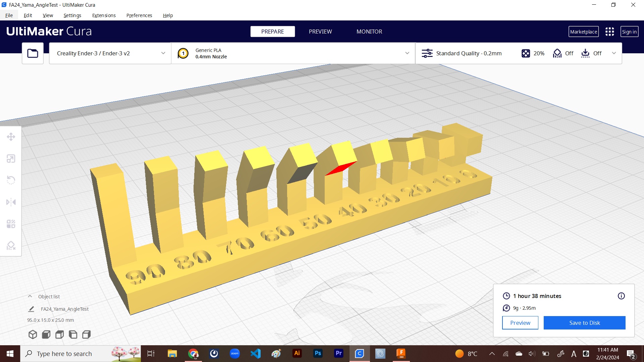Select FA24_Yama_AngleTest in object list
644x362 pixels.
pyautogui.click(x=65, y=309)
